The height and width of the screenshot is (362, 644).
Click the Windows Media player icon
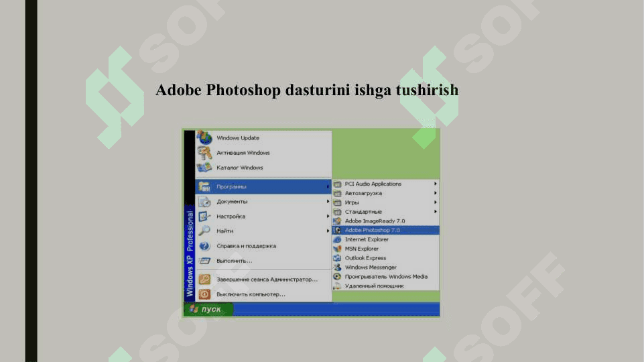337,277
